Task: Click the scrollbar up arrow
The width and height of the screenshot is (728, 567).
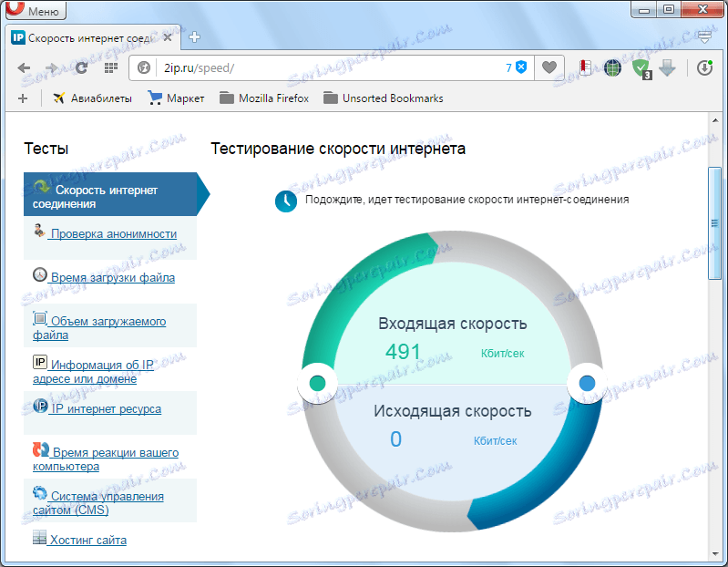Action: [x=715, y=120]
